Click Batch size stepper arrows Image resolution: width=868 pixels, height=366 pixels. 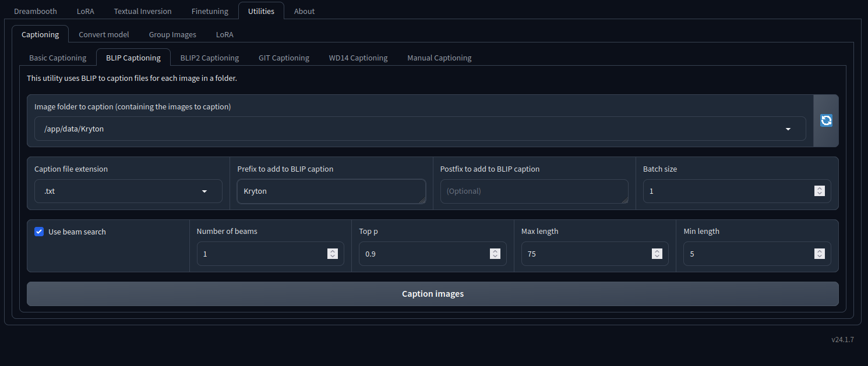819,191
